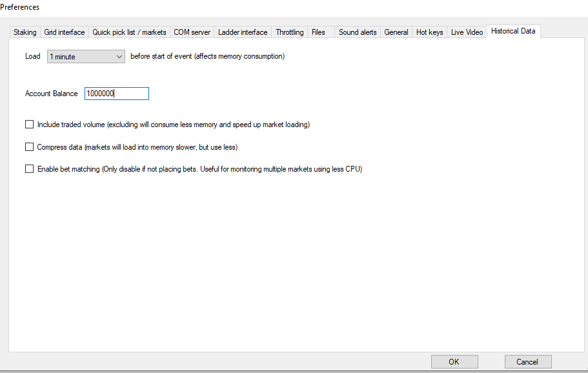Confirm preferences with OK button
The height and width of the screenshot is (373, 588).
454,362
